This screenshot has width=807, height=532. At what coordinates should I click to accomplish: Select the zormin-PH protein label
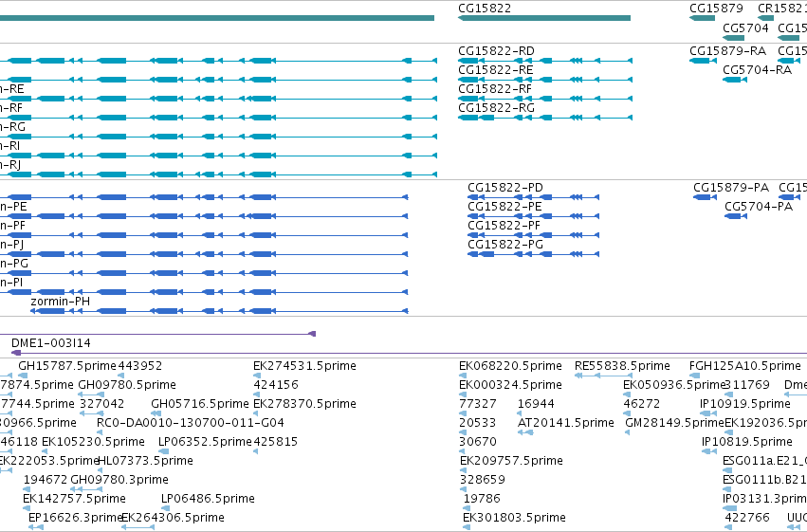pos(60,302)
